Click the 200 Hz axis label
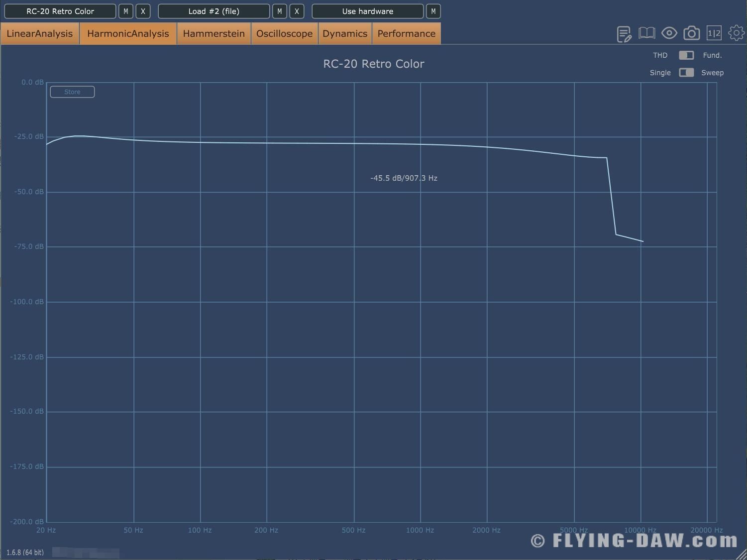This screenshot has height=560, width=747. 266,530
